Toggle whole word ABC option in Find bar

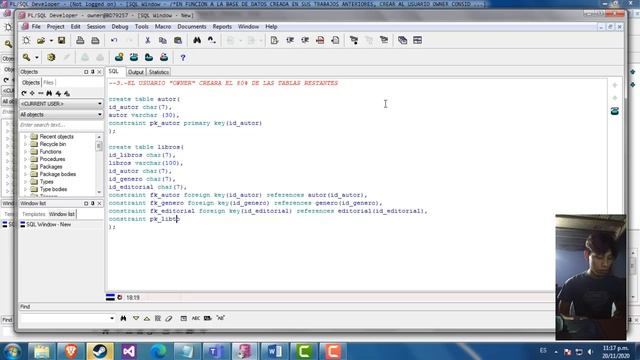point(196,318)
